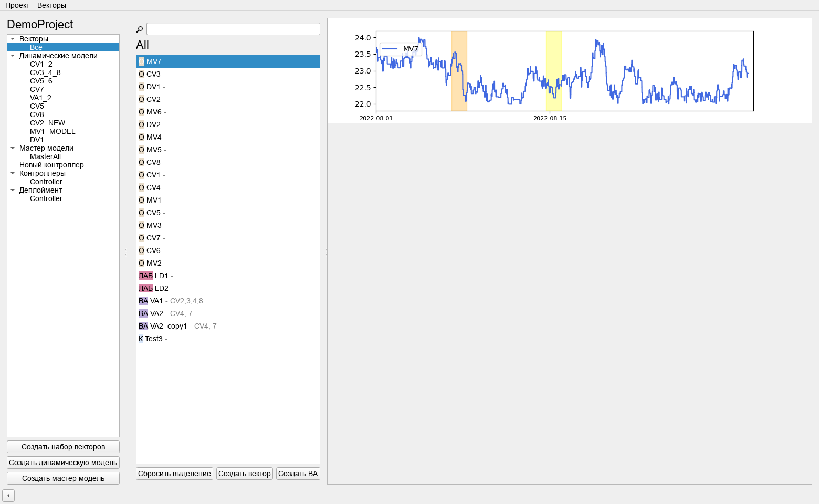
Task: Click the MV7 chart legend
Action: tap(401, 49)
